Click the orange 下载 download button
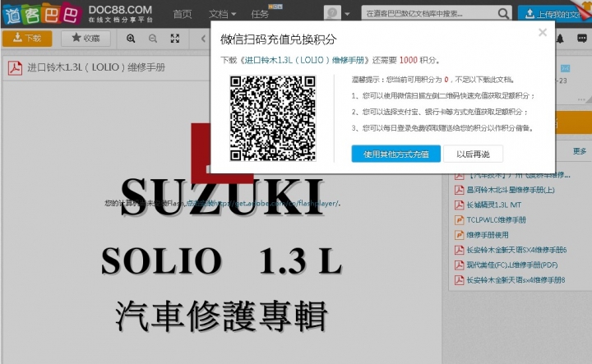592x364 pixels. (27, 38)
